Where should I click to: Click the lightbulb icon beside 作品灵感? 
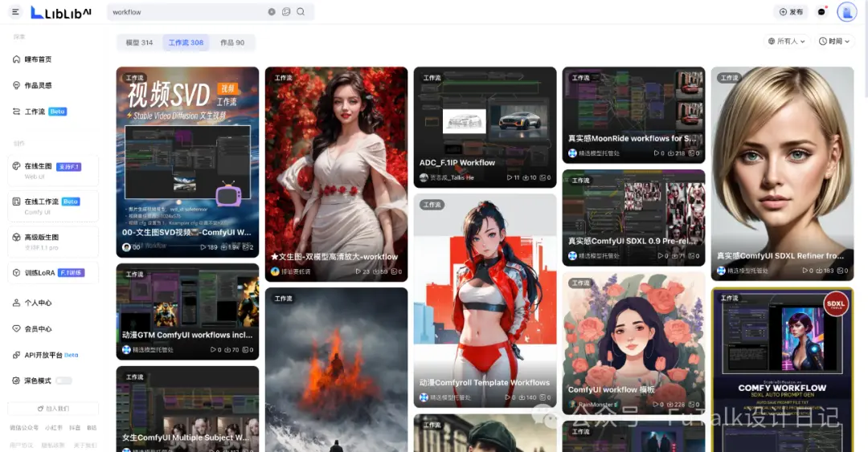coord(16,85)
